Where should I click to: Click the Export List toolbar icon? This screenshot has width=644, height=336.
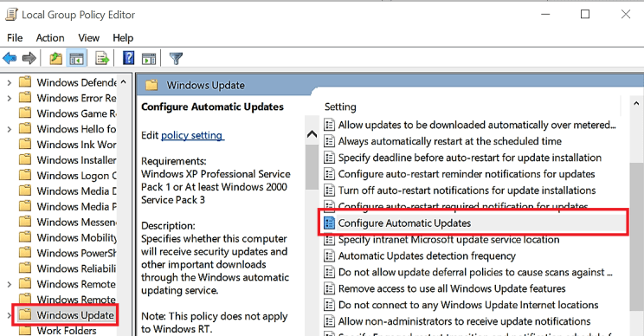(x=102, y=58)
